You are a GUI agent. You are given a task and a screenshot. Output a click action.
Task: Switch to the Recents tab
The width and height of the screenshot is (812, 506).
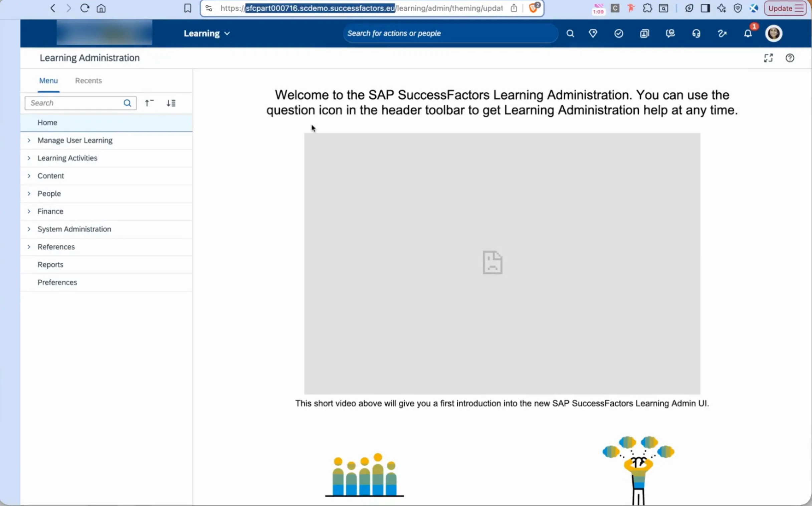[88, 81]
